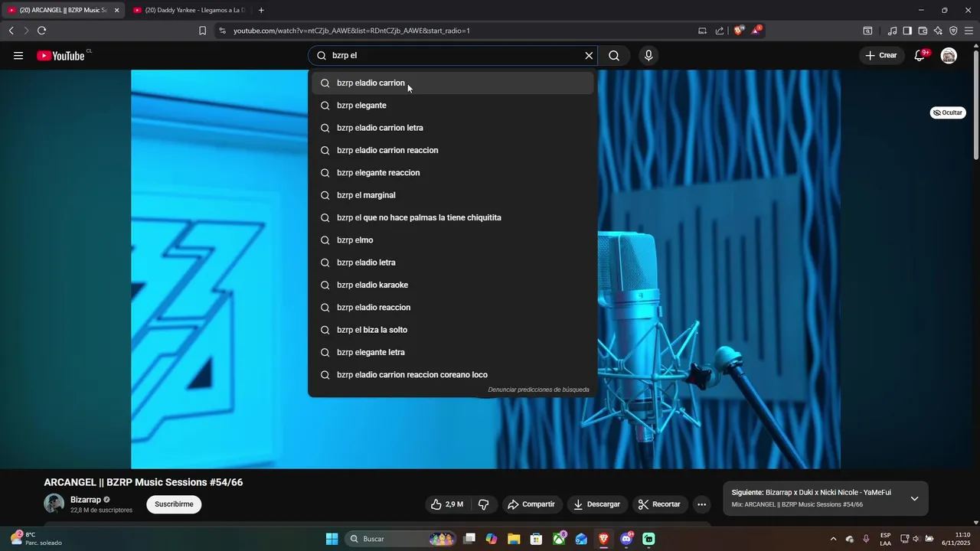Close the ARCANGEL BZRP tab
The image size is (980, 551).
[x=116, y=10]
